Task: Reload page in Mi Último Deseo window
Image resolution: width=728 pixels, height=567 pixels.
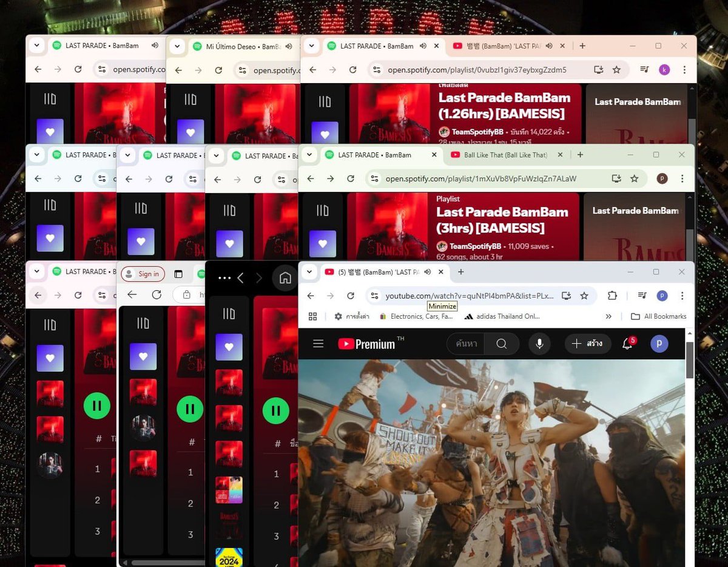Action: (218, 70)
